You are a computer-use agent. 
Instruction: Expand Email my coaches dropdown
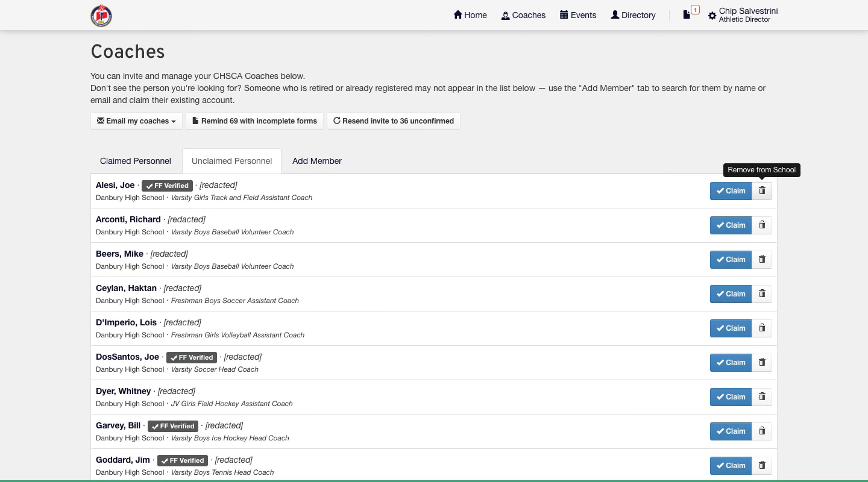coord(136,121)
